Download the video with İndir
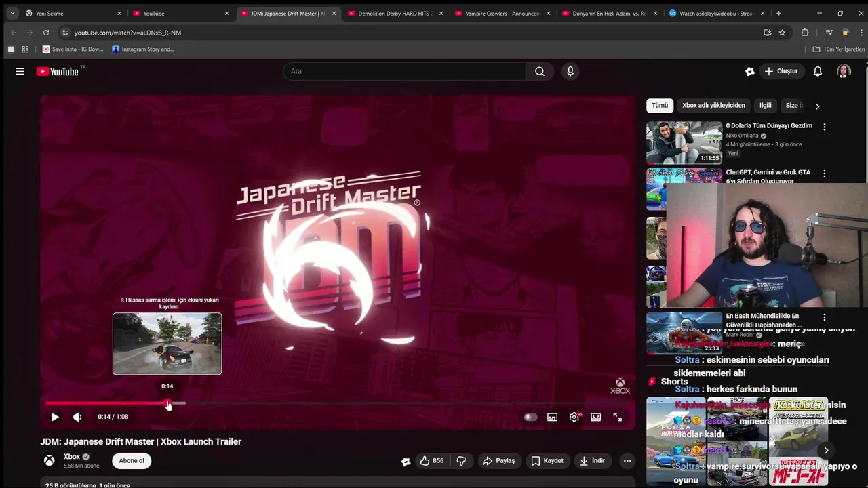The image size is (868, 488). point(592,461)
